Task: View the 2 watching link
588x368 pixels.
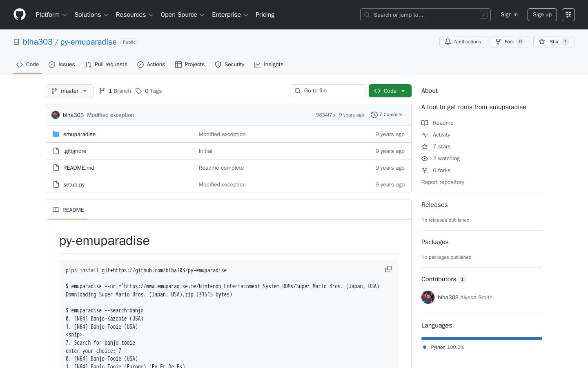Action: pyautogui.click(x=441, y=158)
